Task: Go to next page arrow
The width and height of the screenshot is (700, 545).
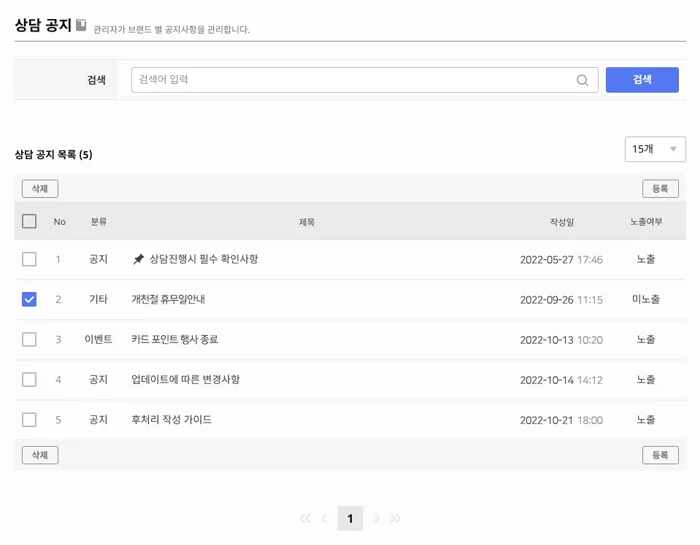Action: (376, 518)
